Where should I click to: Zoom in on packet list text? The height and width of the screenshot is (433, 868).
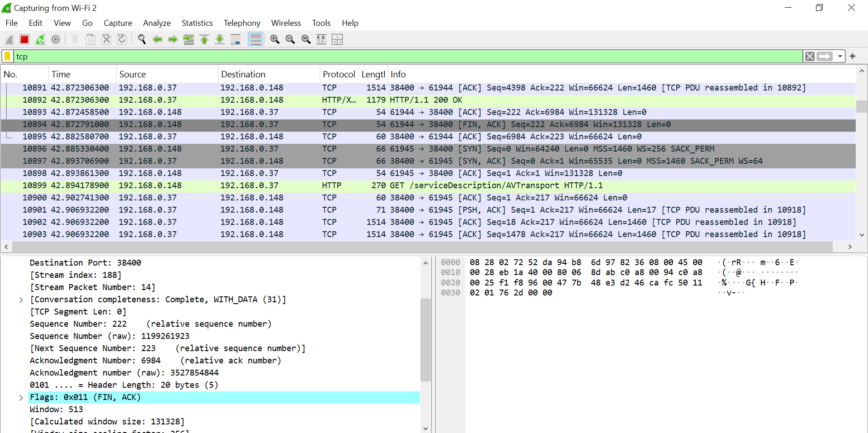274,40
